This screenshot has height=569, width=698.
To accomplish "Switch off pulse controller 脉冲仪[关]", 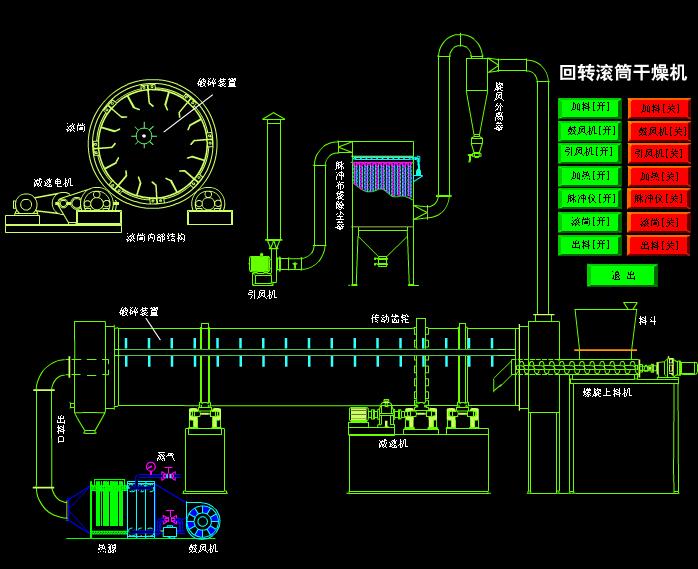I will coord(659,199).
